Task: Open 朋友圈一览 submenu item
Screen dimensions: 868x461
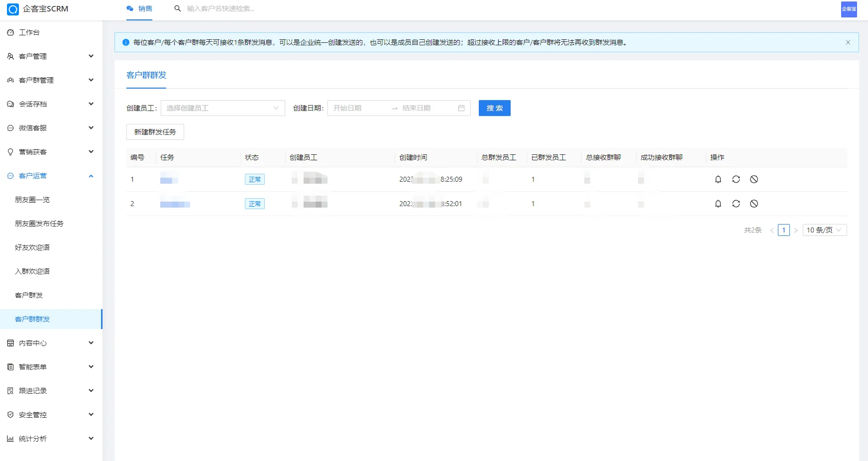Action: tap(51, 200)
